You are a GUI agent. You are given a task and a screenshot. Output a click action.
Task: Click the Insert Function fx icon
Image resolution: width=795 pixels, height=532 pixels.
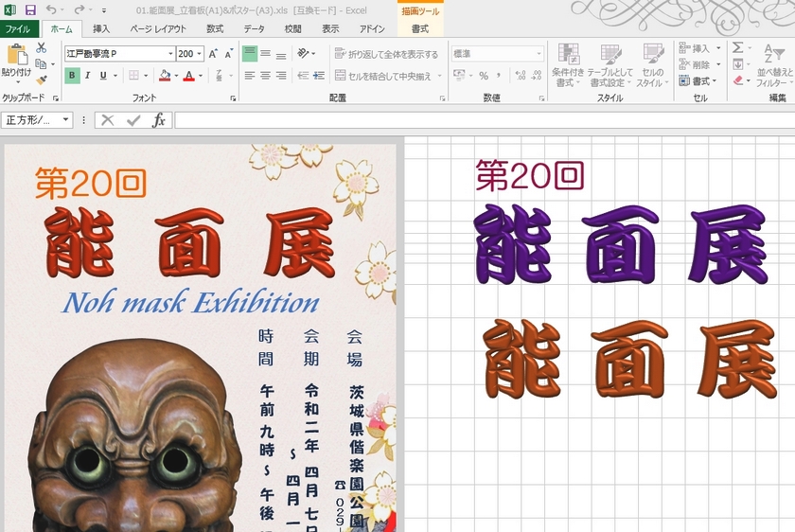(159, 120)
